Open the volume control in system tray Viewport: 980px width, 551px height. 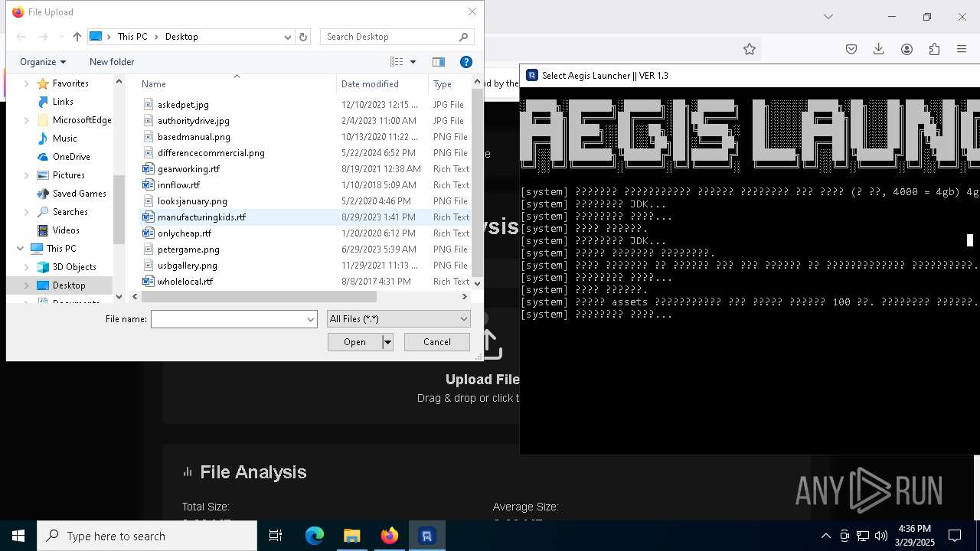[880, 536]
